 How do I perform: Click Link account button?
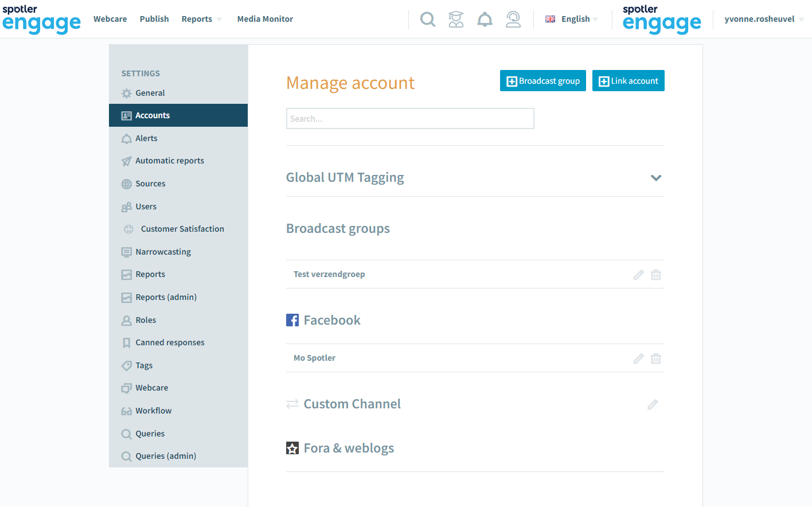pyautogui.click(x=628, y=81)
